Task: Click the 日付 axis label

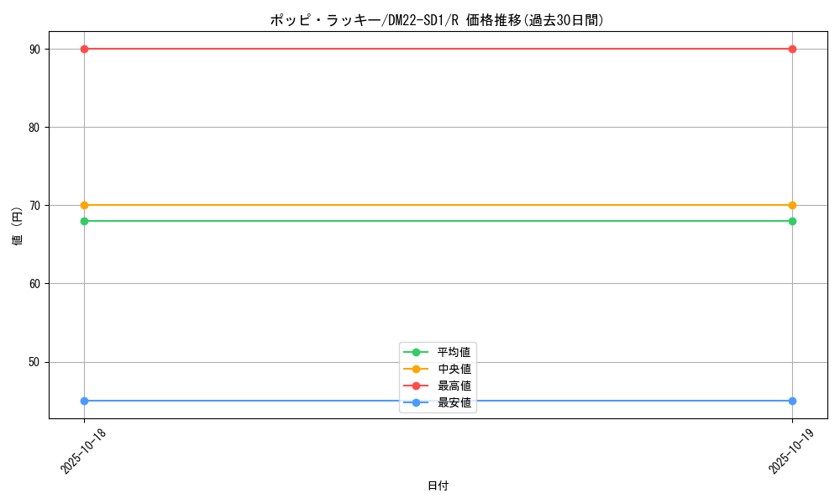Action: click(x=438, y=486)
